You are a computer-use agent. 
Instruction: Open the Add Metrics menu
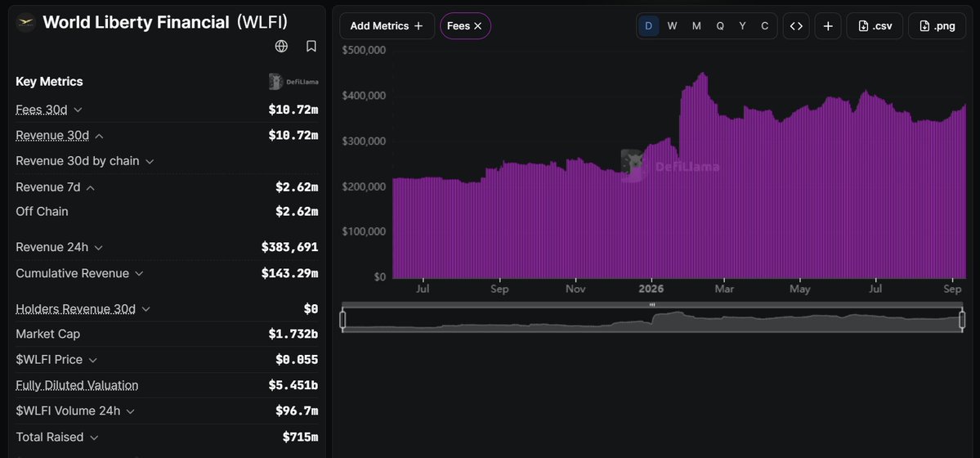387,26
